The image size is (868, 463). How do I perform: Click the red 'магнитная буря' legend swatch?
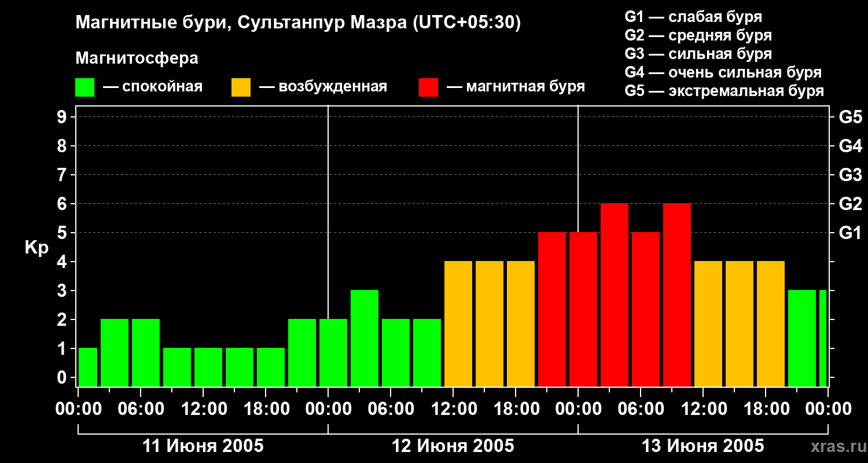pyautogui.click(x=428, y=87)
